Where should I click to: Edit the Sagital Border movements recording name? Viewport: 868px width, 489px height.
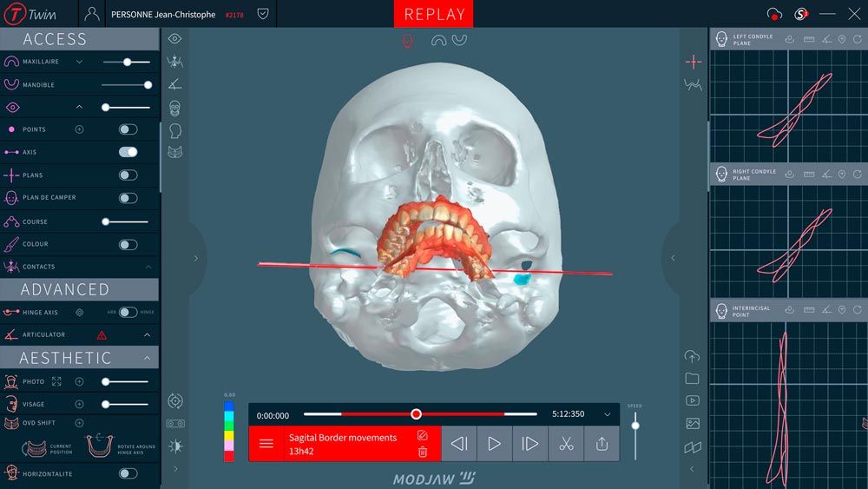(423, 435)
